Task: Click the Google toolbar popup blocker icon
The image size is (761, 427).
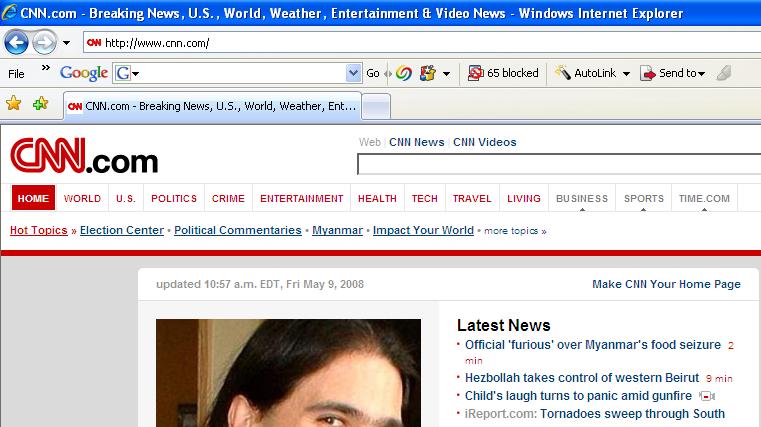Action: click(x=477, y=73)
